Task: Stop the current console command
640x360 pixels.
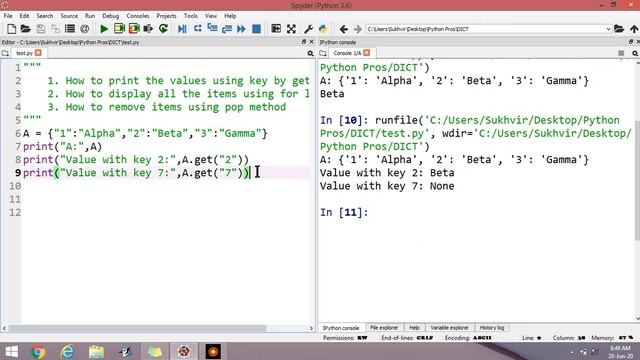Action: point(621,53)
